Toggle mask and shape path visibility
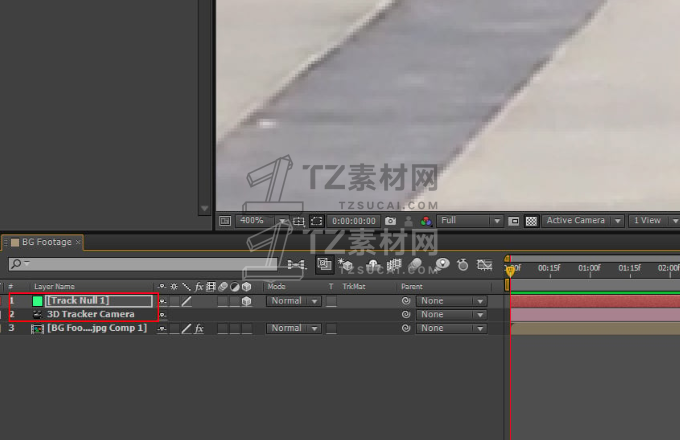This screenshot has width=680, height=440. point(317,221)
